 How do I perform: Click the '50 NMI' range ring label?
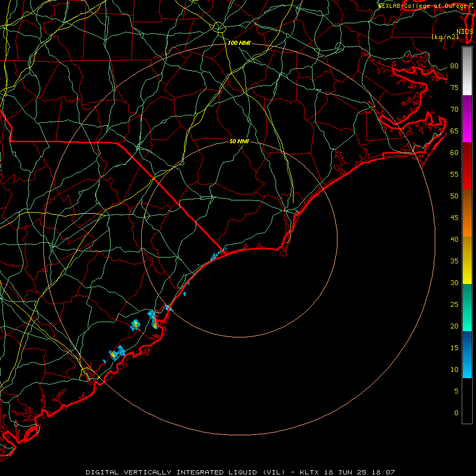[x=239, y=141]
